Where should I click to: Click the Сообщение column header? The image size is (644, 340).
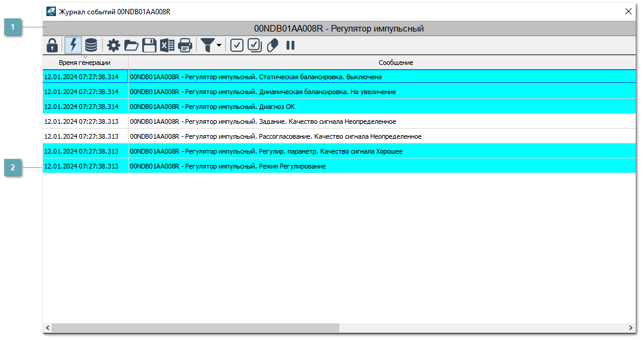pos(396,63)
